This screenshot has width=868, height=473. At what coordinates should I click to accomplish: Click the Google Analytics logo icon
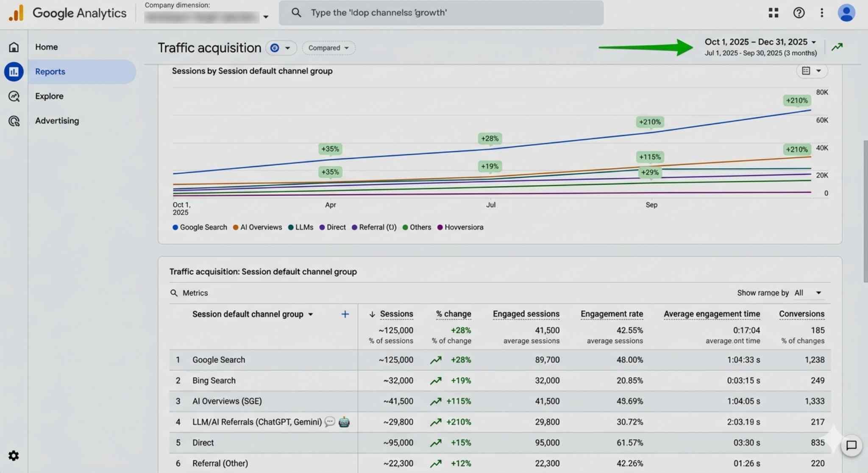(x=16, y=13)
